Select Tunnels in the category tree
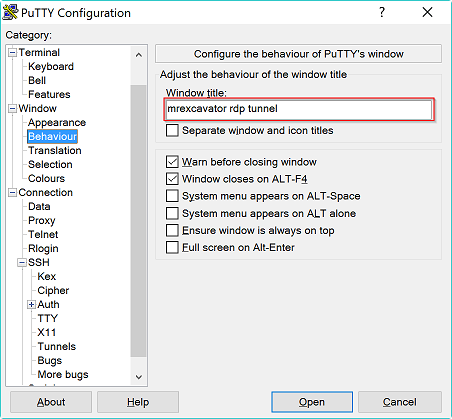The image size is (452, 419). (57, 346)
